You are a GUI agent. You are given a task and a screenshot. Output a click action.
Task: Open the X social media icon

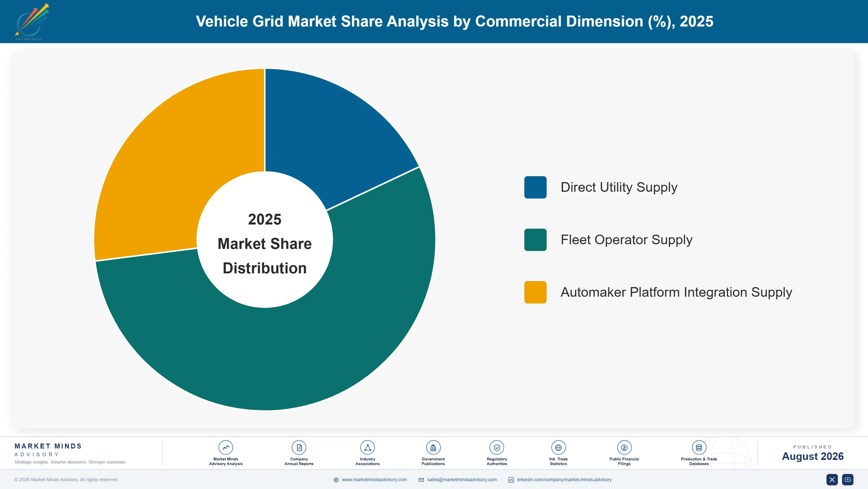(x=832, y=480)
